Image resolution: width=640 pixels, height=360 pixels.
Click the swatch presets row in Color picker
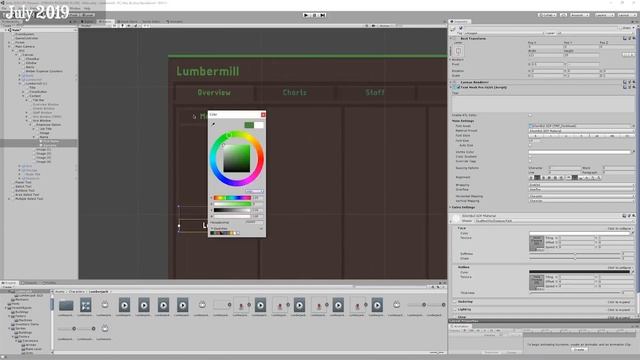point(224,233)
